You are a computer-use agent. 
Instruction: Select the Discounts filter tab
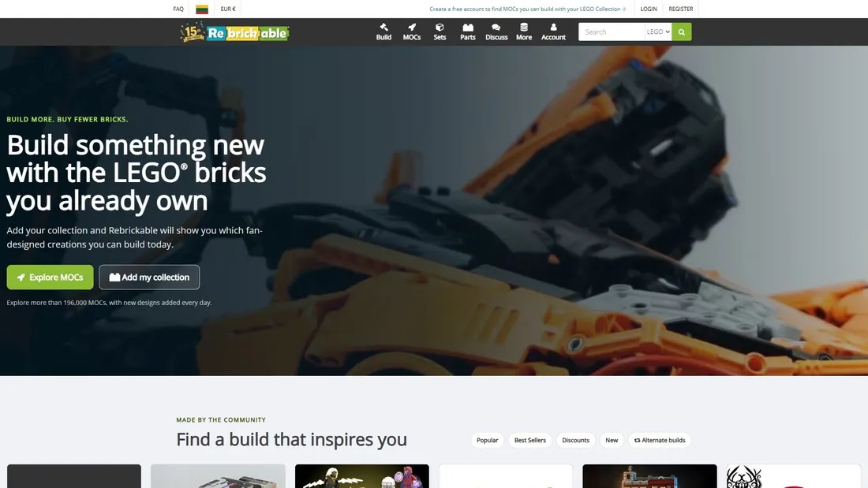tap(576, 441)
